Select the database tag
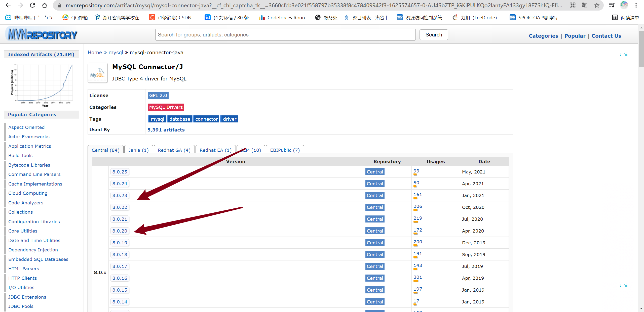The image size is (644, 312). (x=180, y=119)
